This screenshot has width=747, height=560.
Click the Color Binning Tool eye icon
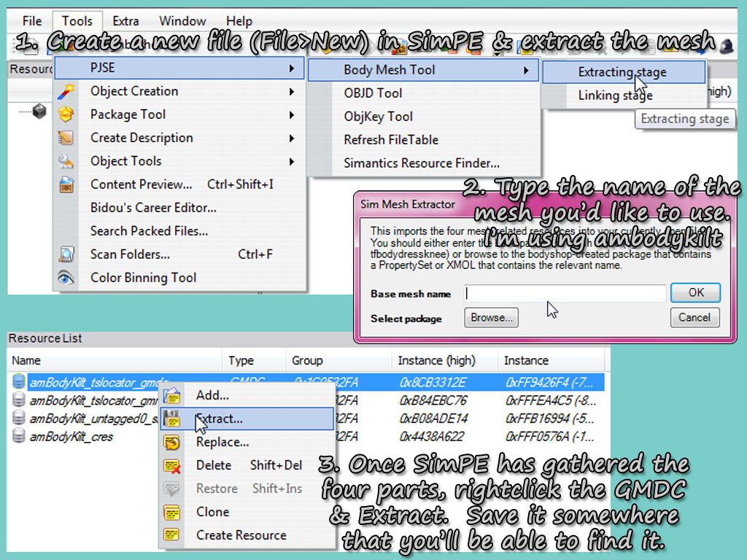click(66, 278)
